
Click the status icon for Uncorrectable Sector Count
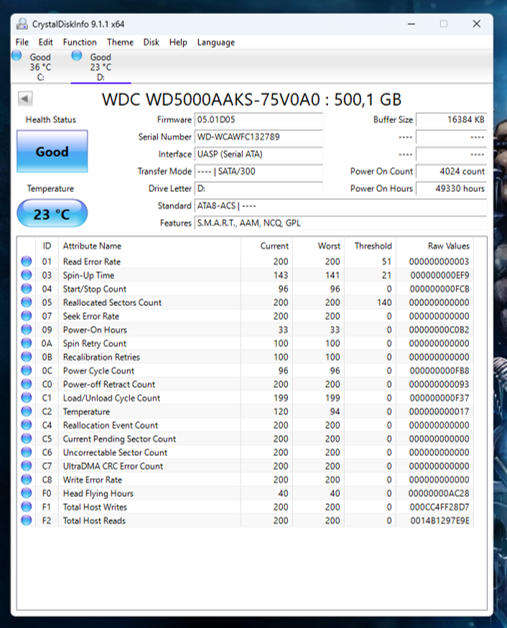coord(26,452)
